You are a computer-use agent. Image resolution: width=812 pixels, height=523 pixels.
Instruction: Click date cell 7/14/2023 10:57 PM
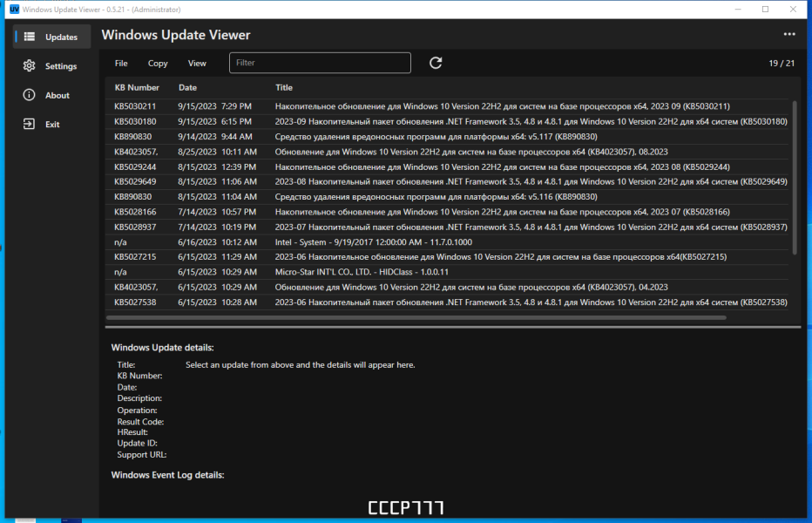(217, 212)
